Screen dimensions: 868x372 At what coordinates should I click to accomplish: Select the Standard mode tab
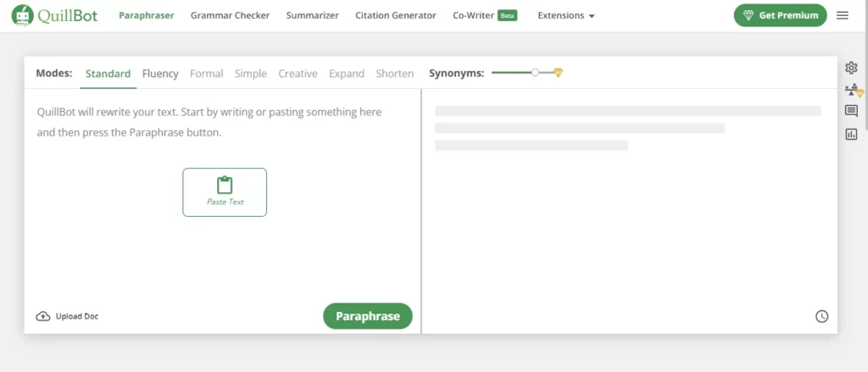click(x=108, y=74)
